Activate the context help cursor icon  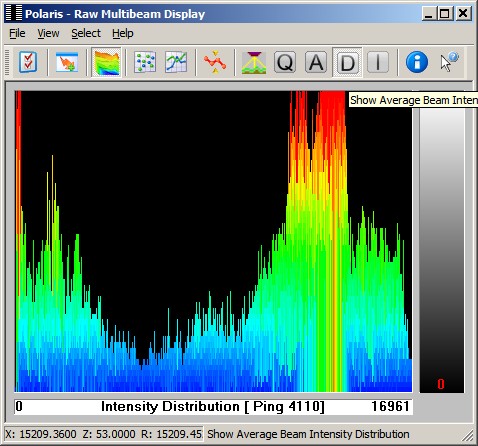point(449,62)
